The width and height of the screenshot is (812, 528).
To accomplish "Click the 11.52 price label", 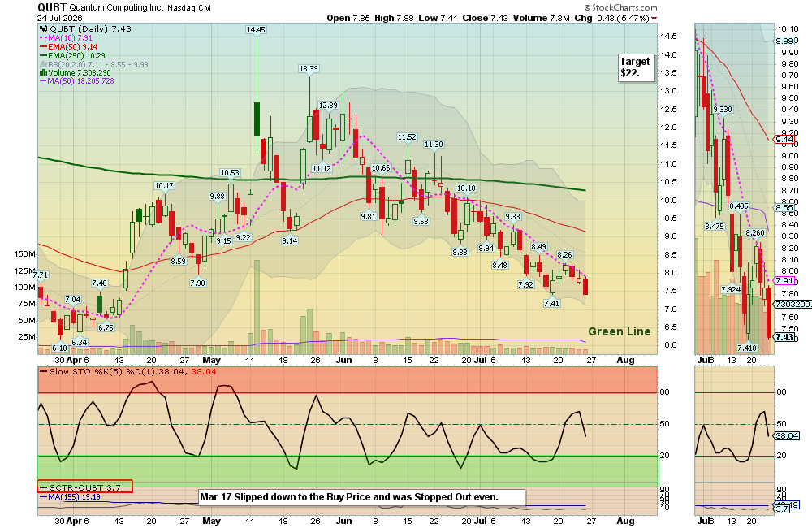I will [x=407, y=137].
